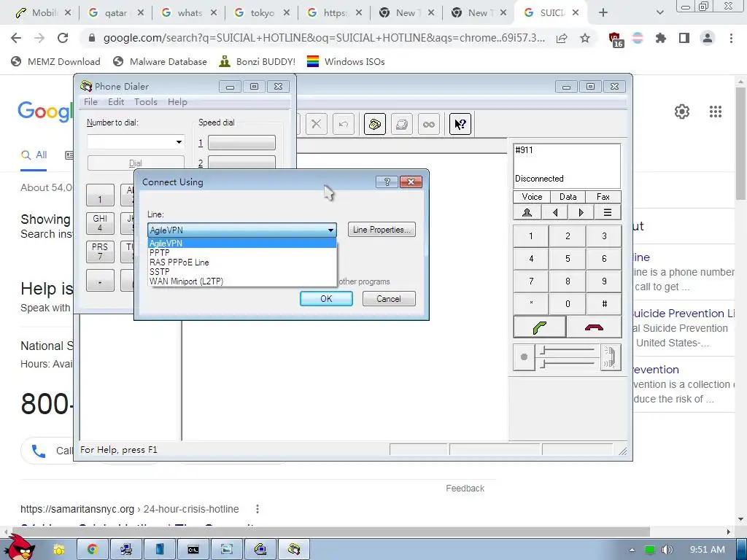Open the Phone Dialer Help menu
Viewport: 747px width, 560px height.
tap(177, 101)
